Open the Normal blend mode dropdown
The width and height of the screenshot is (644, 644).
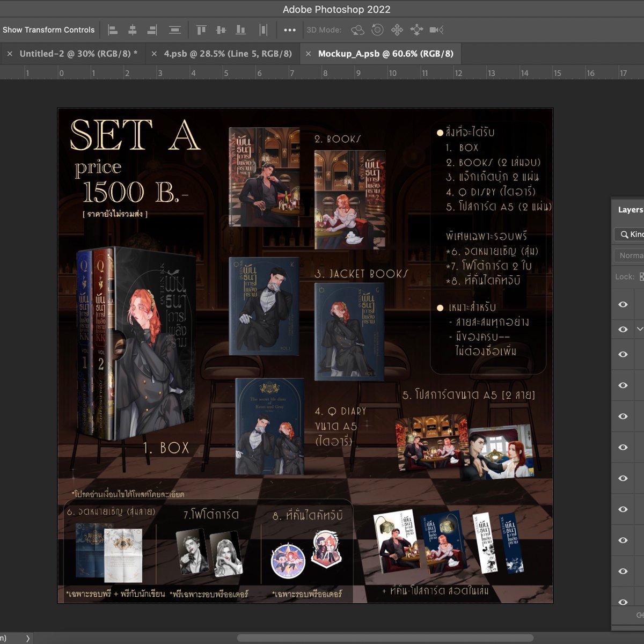tap(630, 255)
